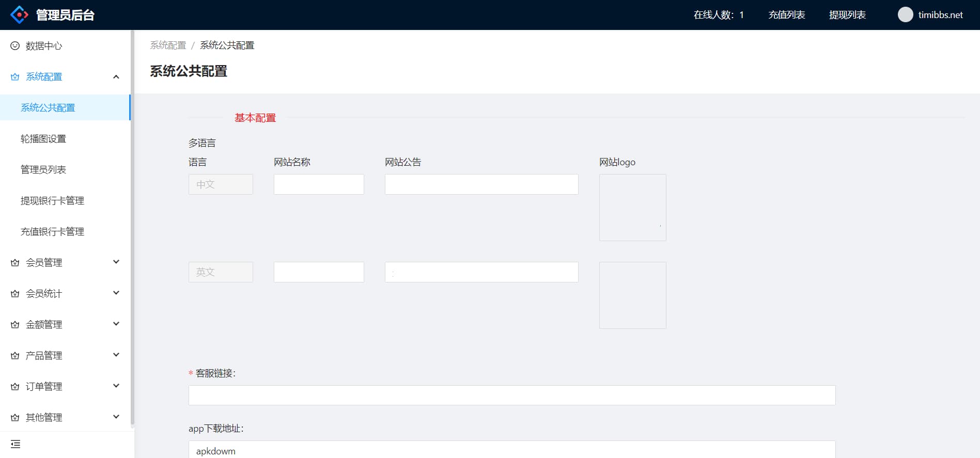Click the Chinese 网站logo upload box
The width and height of the screenshot is (980, 458).
(x=632, y=208)
